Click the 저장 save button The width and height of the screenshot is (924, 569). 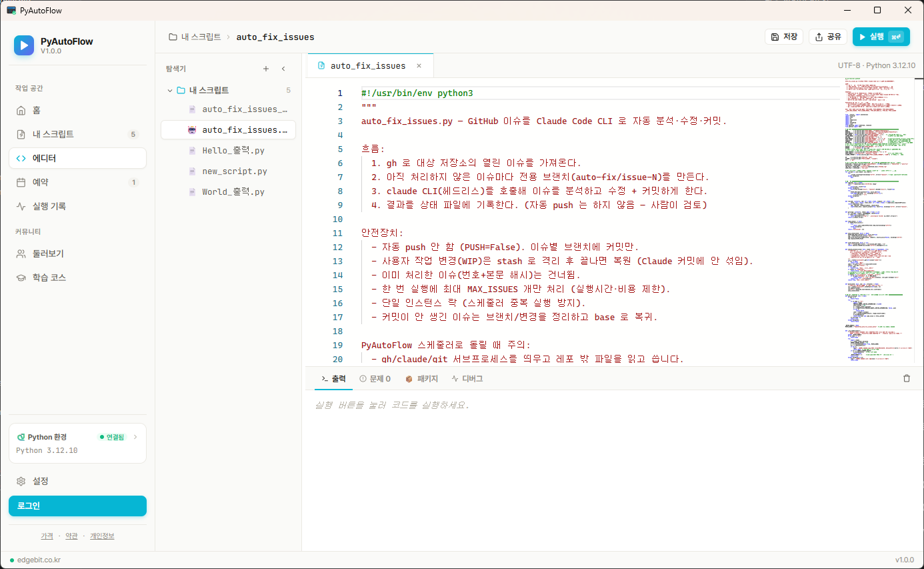coord(784,37)
